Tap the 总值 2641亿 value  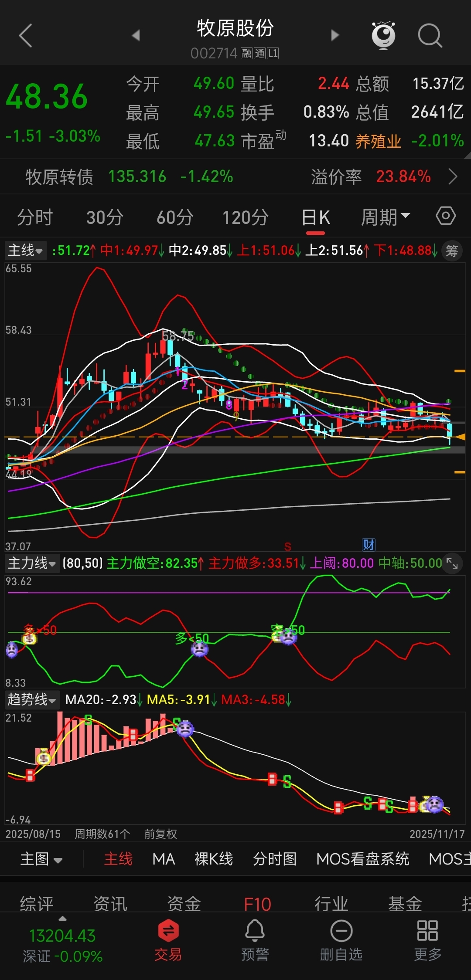tap(437, 112)
